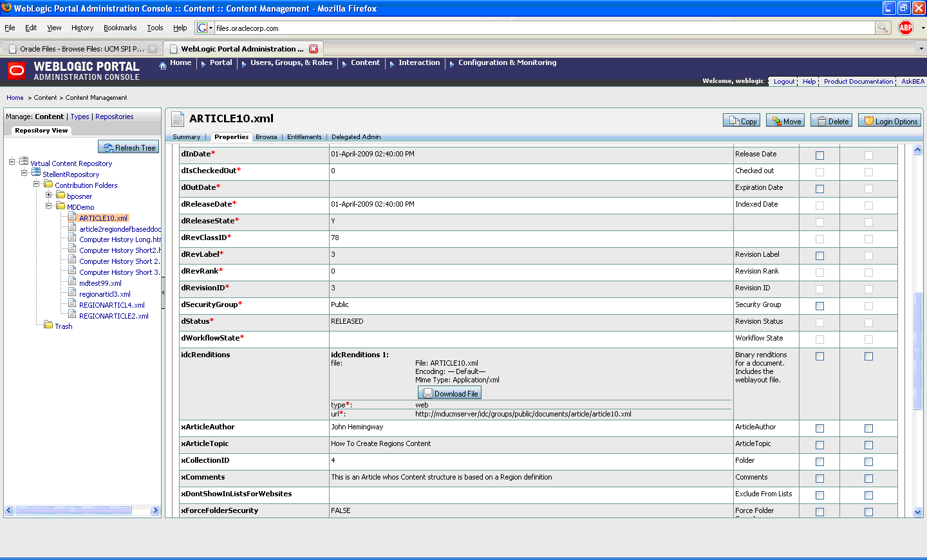927x560 pixels.
Task: Click the ARTICLE10.xml document icon in tree
Action: pyautogui.click(x=73, y=217)
